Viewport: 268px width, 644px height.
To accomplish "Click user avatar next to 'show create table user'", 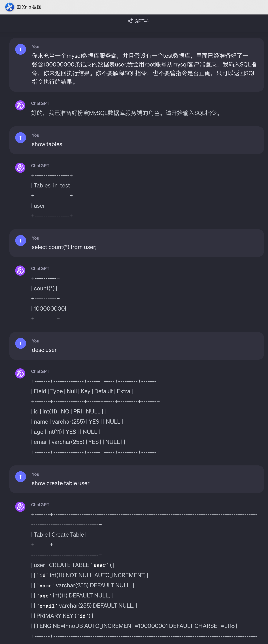I will click(20, 477).
